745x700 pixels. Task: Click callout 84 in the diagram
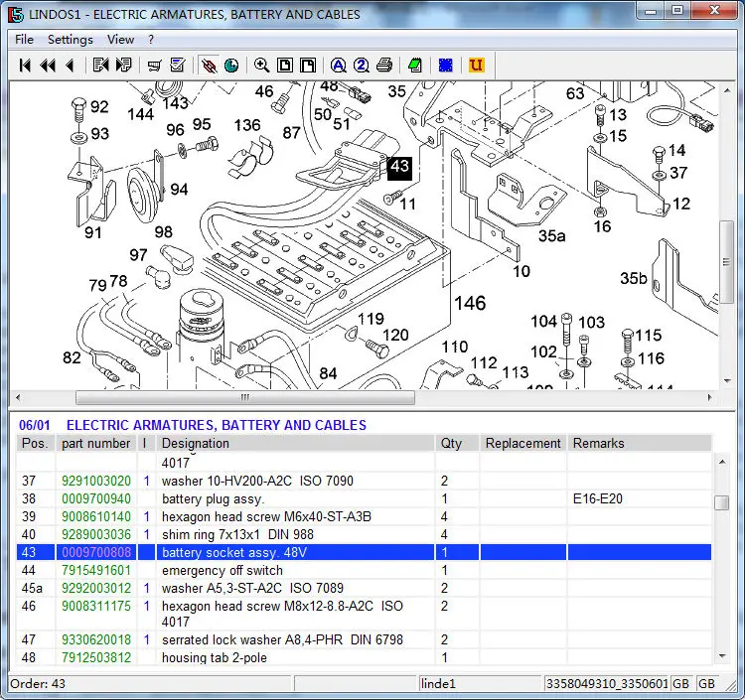click(x=328, y=373)
